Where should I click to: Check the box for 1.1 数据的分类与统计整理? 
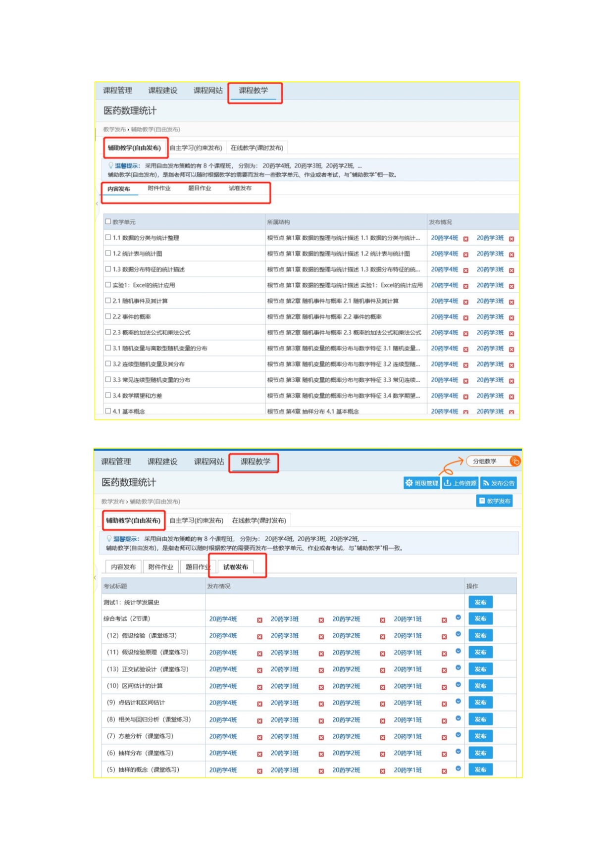[108, 238]
